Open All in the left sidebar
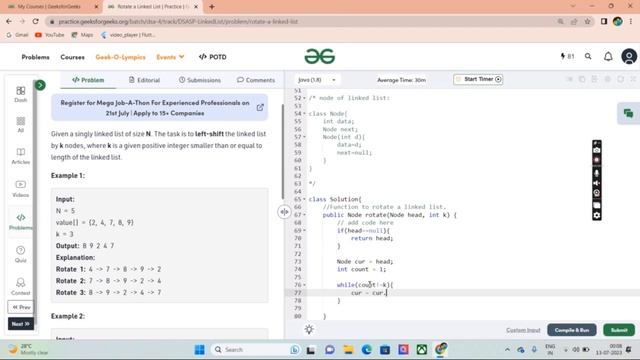The width and height of the screenshot is (640, 360). 21,124
